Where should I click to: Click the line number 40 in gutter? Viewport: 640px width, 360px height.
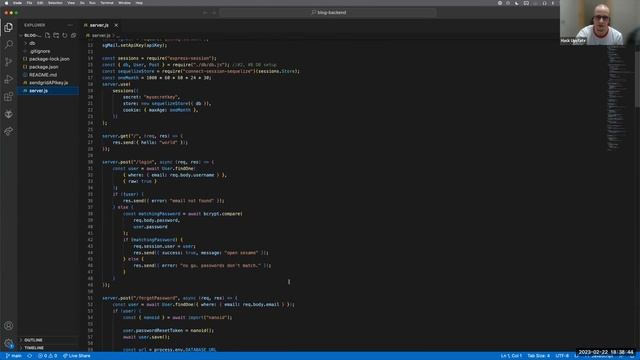[90, 227]
